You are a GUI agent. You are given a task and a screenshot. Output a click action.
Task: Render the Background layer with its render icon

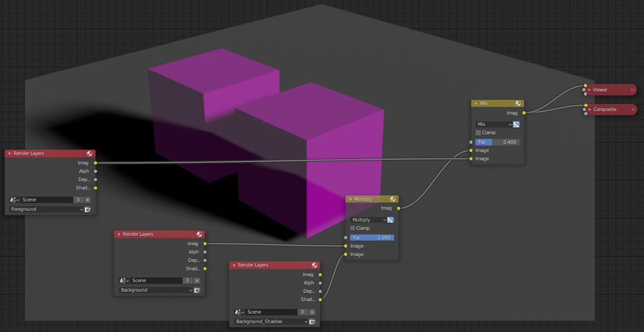[x=197, y=290]
